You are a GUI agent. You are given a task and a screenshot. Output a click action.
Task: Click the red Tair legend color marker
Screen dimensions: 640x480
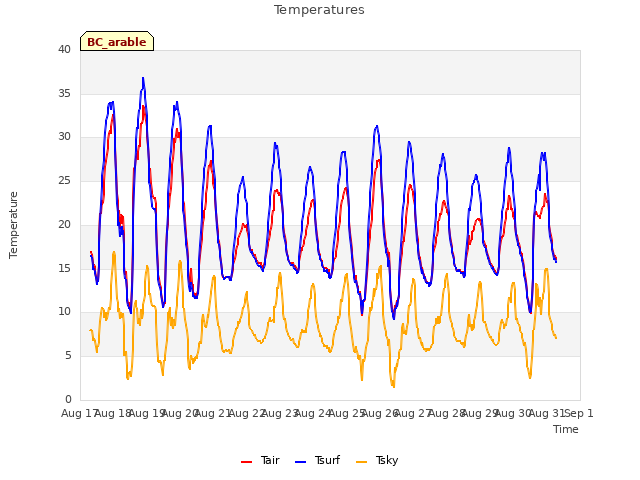coord(247,462)
